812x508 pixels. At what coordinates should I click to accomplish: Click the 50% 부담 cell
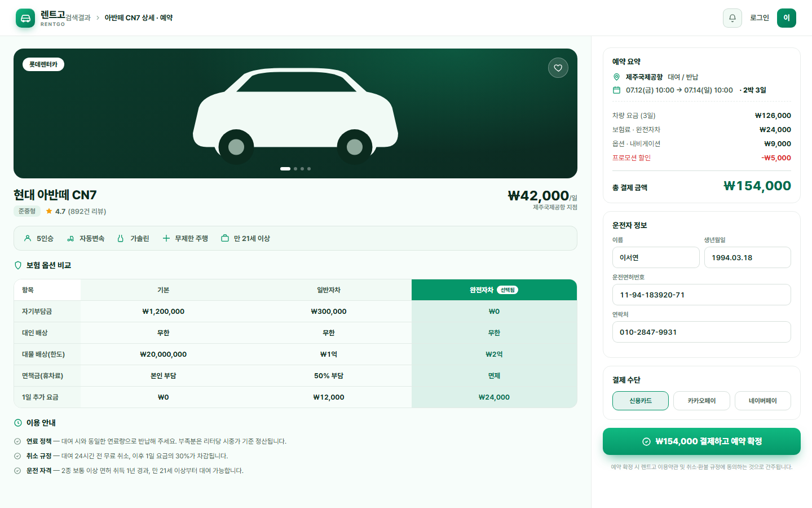(x=329, y=376)
